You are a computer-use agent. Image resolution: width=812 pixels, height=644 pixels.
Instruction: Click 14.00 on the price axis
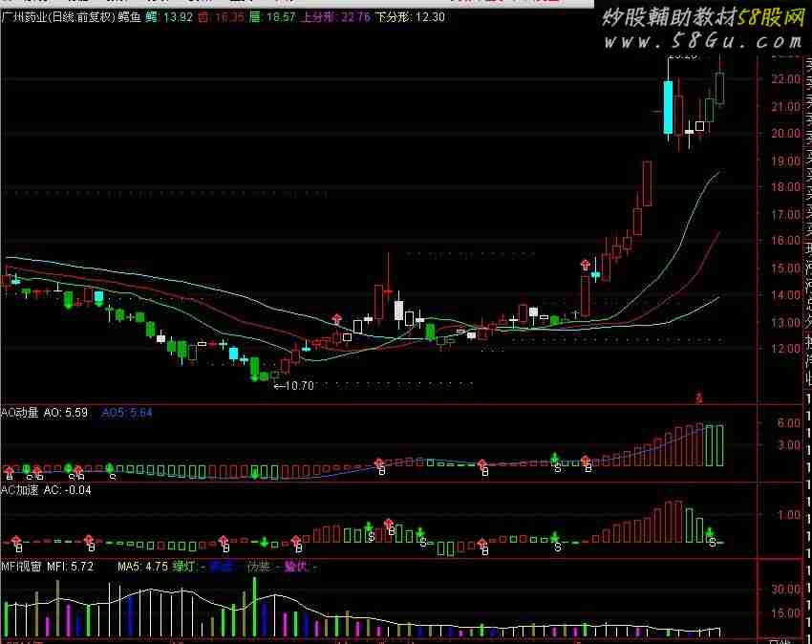coord(786,295)
